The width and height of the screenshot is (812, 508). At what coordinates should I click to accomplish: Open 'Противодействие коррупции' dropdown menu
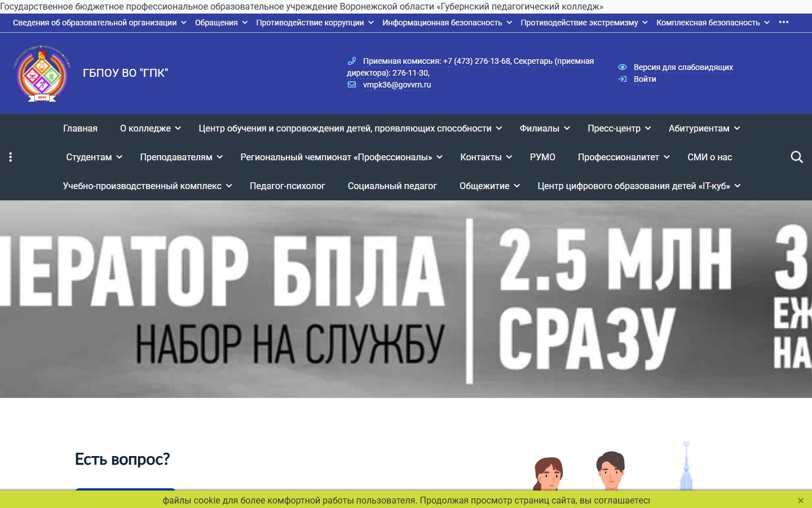[x=315, y=23]
